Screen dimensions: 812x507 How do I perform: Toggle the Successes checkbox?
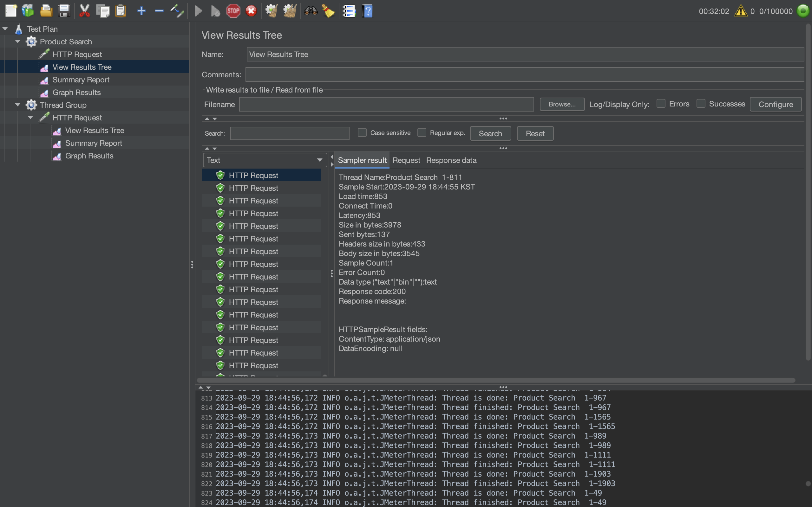click(701, 104)
